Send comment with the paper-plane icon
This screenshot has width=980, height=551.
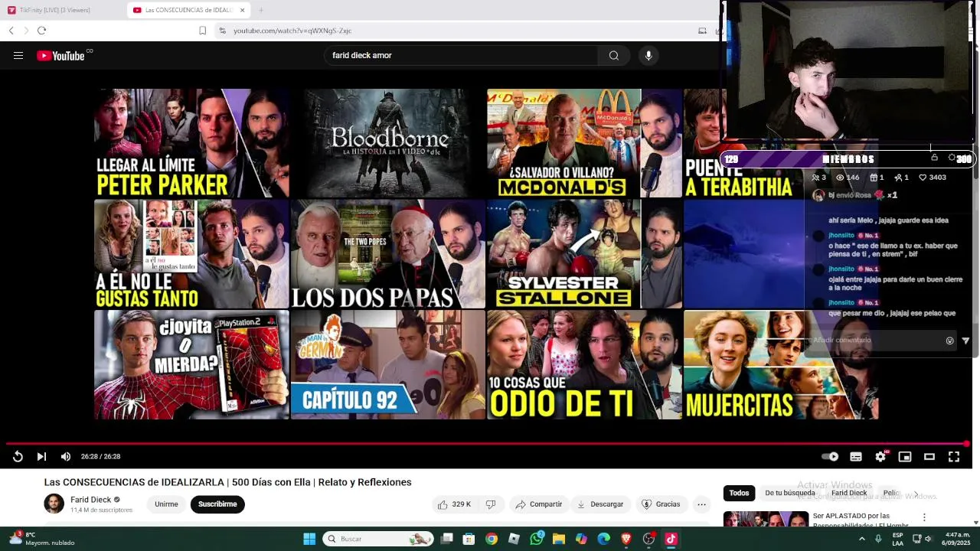[x=965, y=341]
